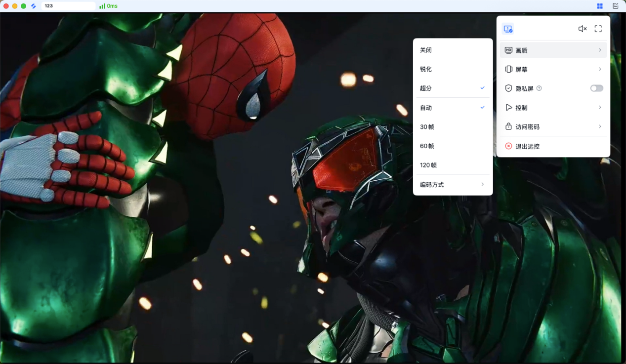
Task: Click the screen icon beside 屏幕
Action: [508, 69]
